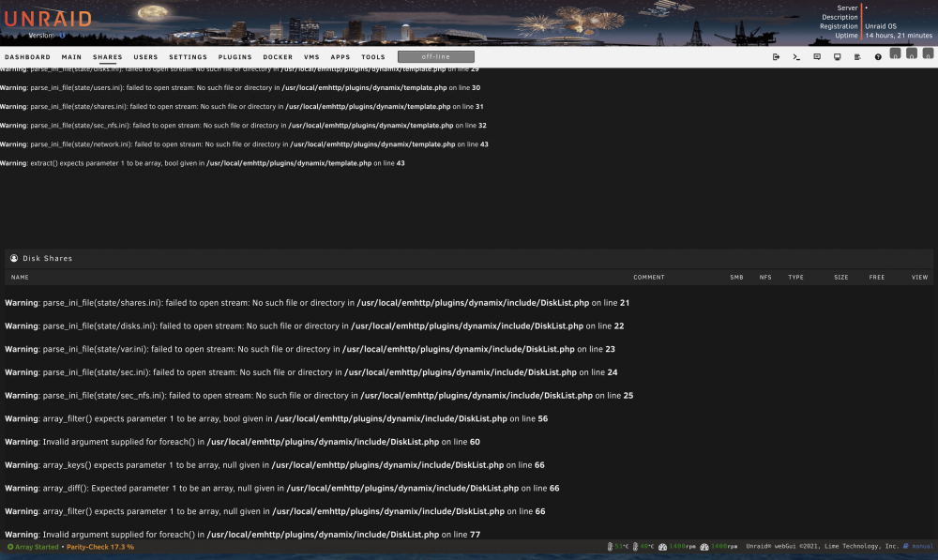Image resolution: width=938 pixels, height=560 pixels.
Task: Open the Apps tab
Action: click(340, 57)
